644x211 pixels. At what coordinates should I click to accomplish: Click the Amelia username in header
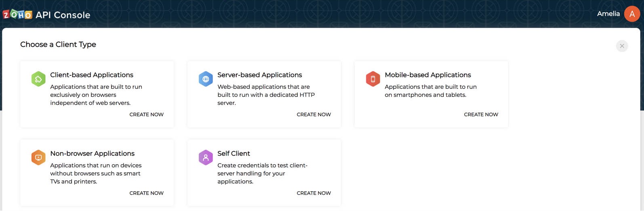click(x=608, y=14)
